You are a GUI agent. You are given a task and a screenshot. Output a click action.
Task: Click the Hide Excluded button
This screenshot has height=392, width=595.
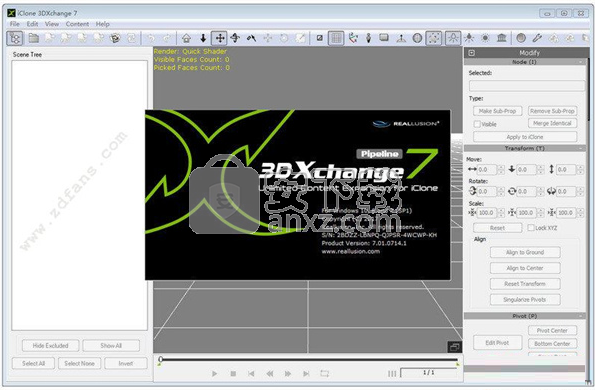coord(50,346)
